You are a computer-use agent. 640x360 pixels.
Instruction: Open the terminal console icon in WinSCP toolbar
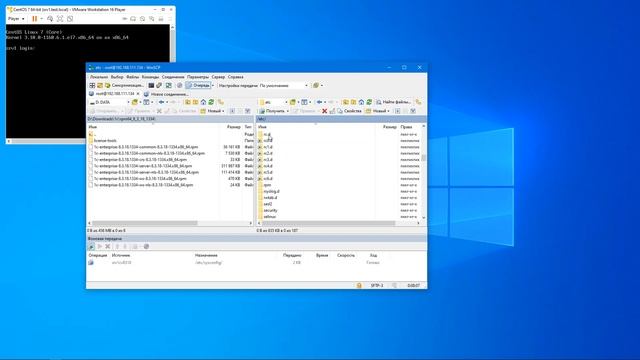click(151, 85)
